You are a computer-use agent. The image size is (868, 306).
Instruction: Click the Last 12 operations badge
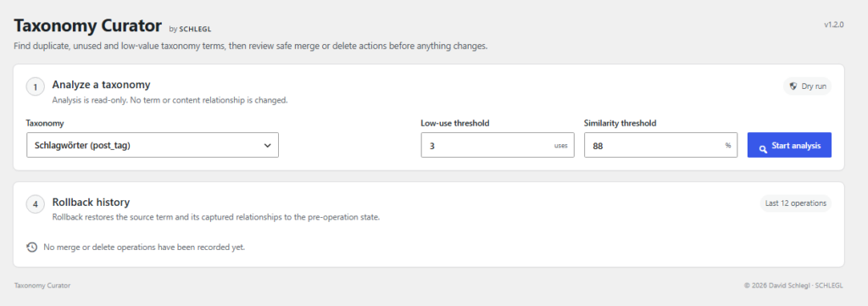point(795,203)
